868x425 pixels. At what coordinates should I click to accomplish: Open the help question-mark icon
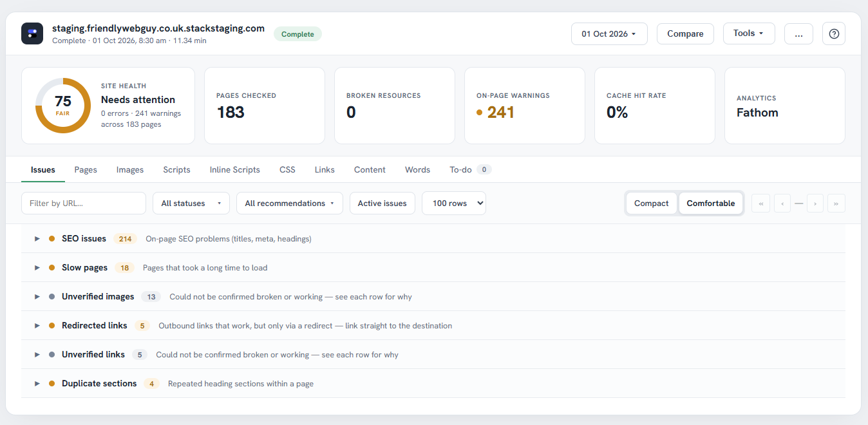click(x=834, y=33)
